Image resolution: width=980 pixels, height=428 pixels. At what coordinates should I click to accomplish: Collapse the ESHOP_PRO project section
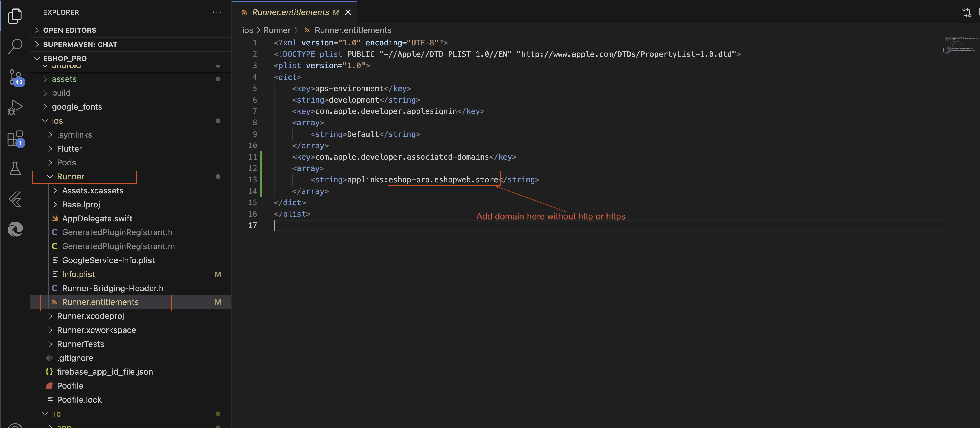point(131,59)
